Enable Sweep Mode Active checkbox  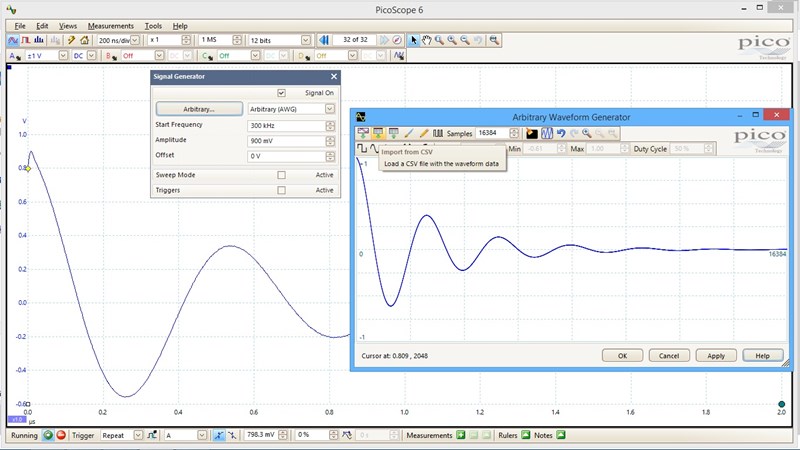pyautogui.click(x=281, y=175)
